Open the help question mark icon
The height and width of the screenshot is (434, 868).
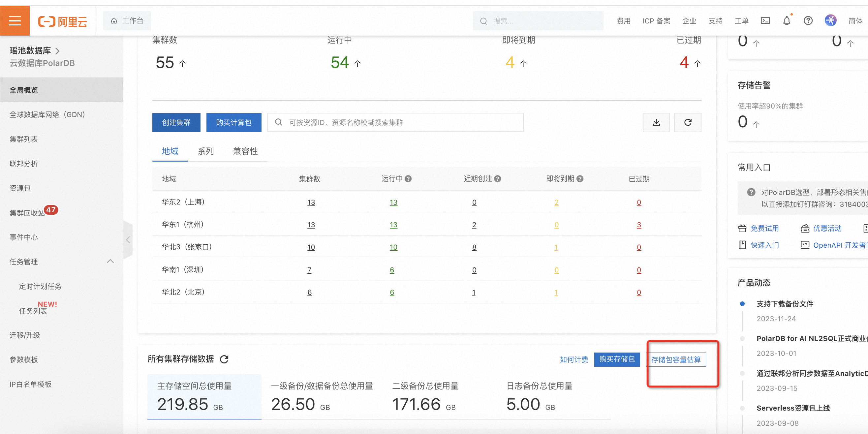808,21
